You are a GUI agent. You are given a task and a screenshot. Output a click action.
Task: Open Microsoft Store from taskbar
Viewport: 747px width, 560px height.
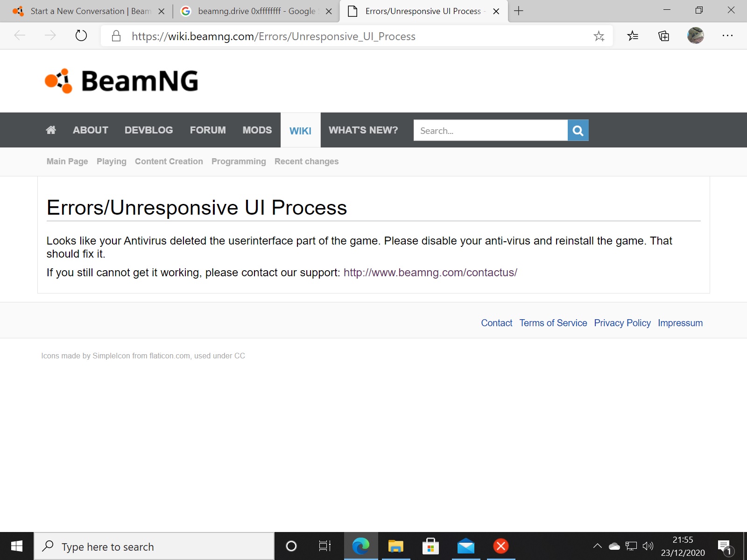point(430,546)
